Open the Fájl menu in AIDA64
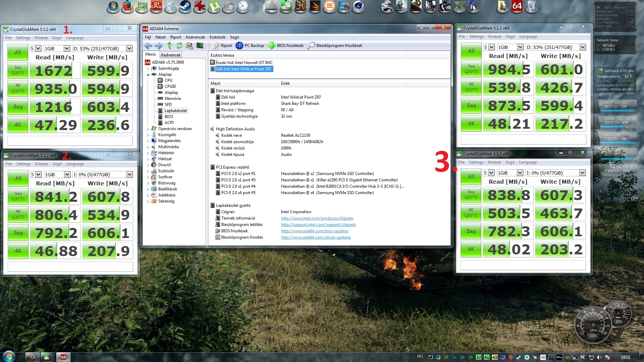 coord(148,37)
